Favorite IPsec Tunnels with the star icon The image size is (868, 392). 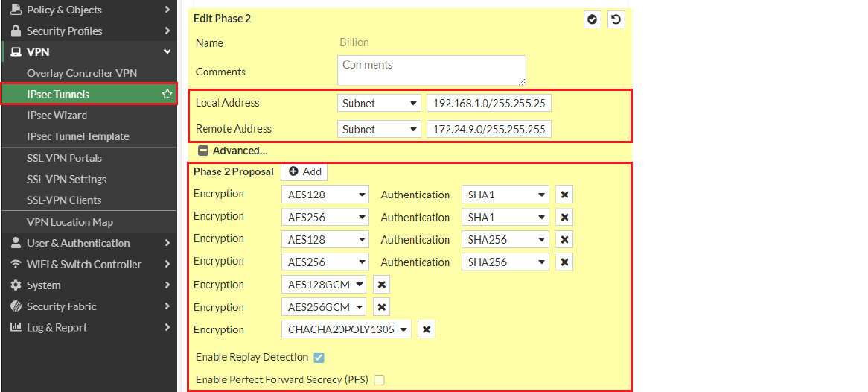[x=167, y=94]
